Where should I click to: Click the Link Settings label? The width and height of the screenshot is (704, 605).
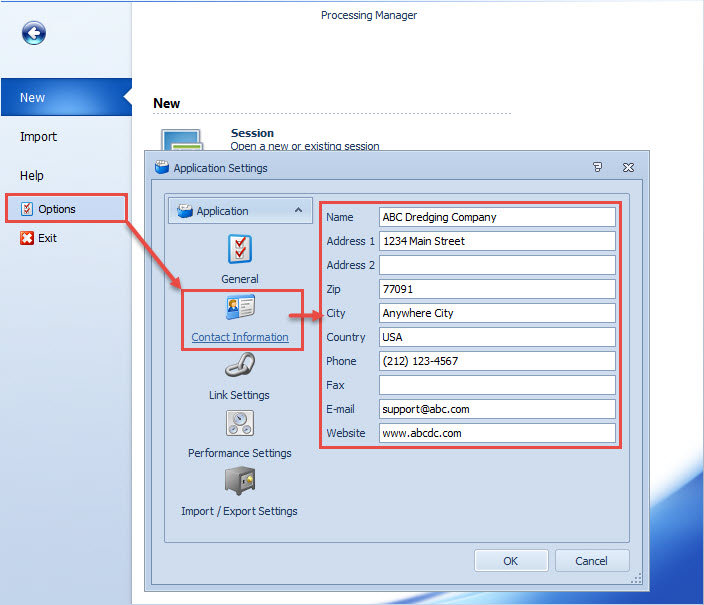click(239, 395)
